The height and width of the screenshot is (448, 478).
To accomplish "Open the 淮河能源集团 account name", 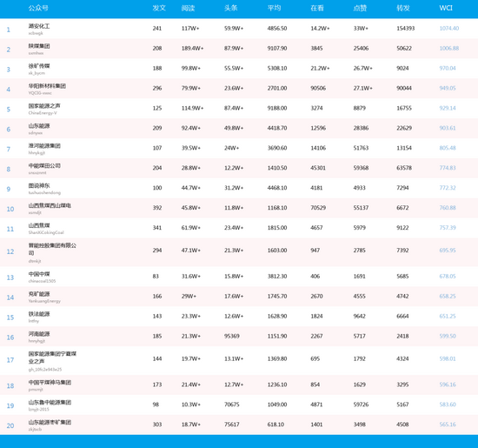I will pos(44,146).
